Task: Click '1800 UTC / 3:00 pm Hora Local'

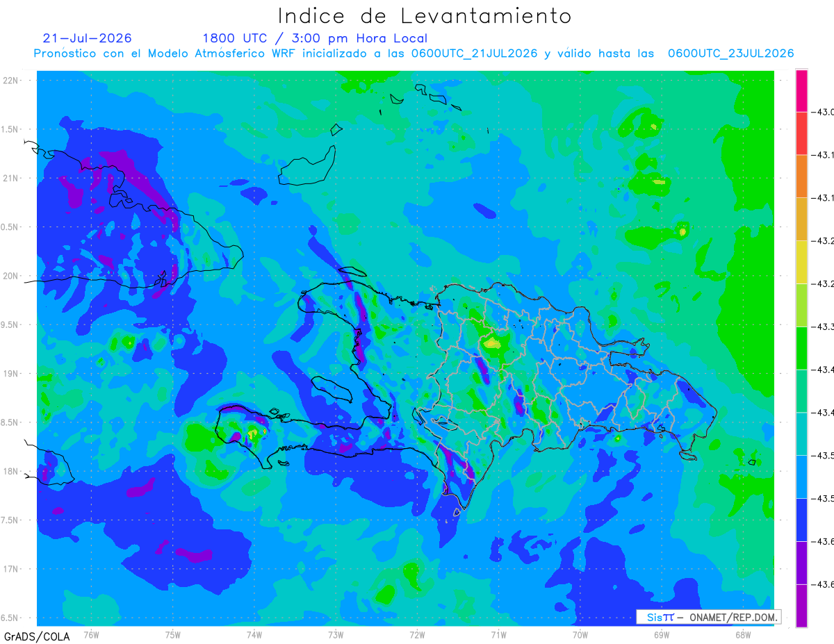Action: coord(315,38)
